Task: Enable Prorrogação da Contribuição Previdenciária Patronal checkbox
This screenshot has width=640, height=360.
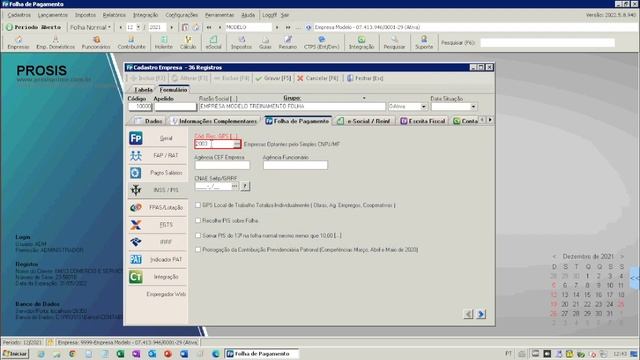Action: [x=198, y=249]
